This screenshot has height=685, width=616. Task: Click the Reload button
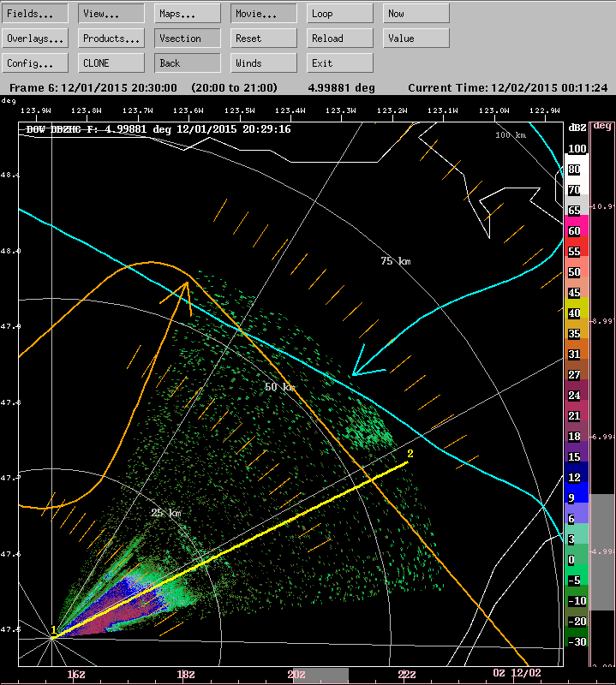pos(339,39)
